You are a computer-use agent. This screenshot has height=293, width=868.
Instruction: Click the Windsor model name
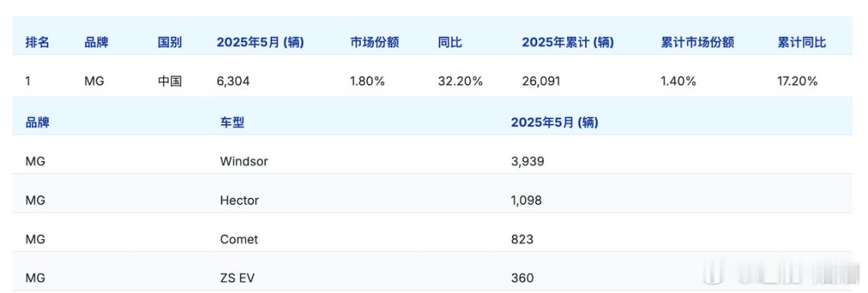click(244, 161)
